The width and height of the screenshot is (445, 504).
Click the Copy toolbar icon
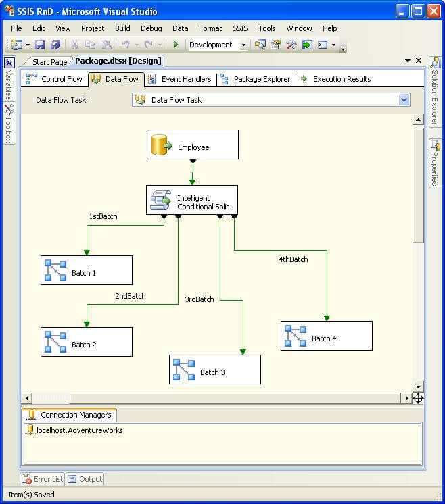(90, 45)
